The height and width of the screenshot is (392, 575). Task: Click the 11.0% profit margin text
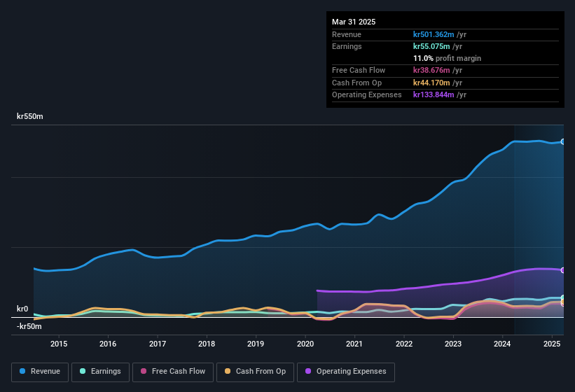click(447, 58)
